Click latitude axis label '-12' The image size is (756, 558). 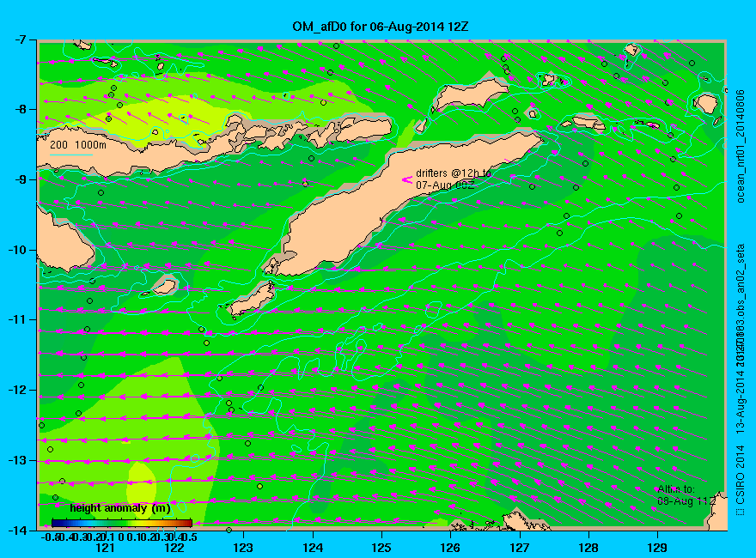click(17, 390)
